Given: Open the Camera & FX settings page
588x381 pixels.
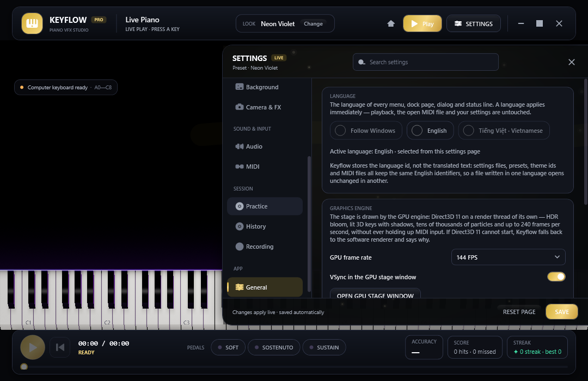Looking at the screenshot, I should (265, 107).
